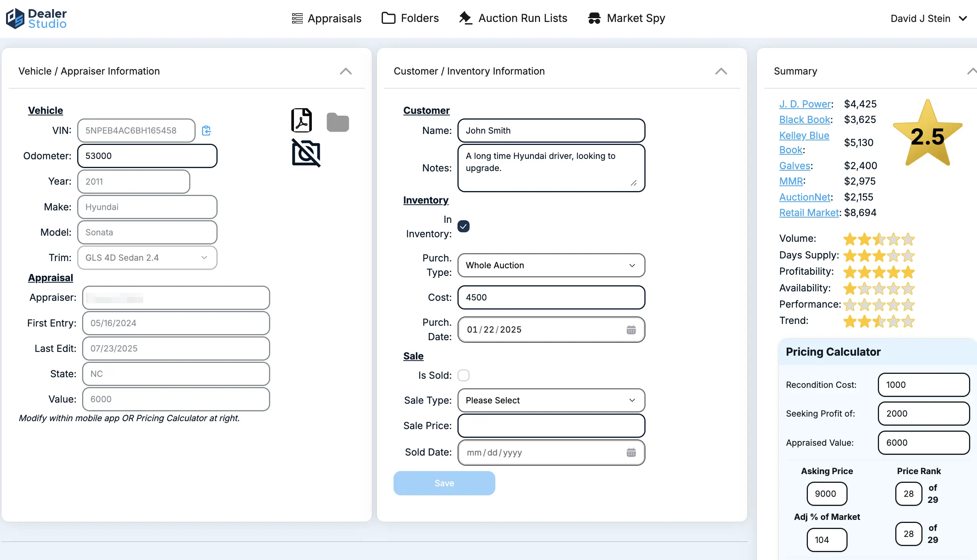
Task: Open the Retail Market link
Action: (809, 213)
